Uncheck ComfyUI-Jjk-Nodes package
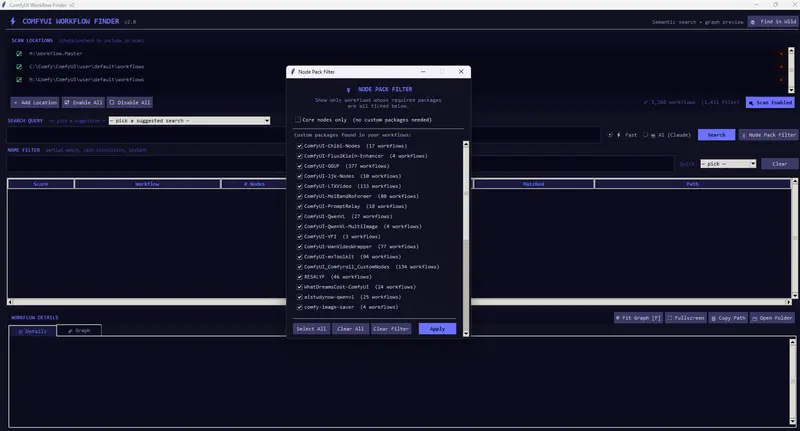 [299, 176]
